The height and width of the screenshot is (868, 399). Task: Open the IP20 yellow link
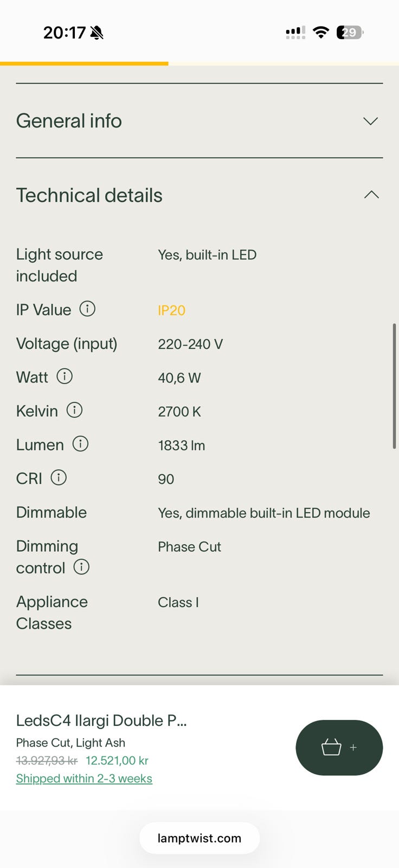click(x=171, y=310)
